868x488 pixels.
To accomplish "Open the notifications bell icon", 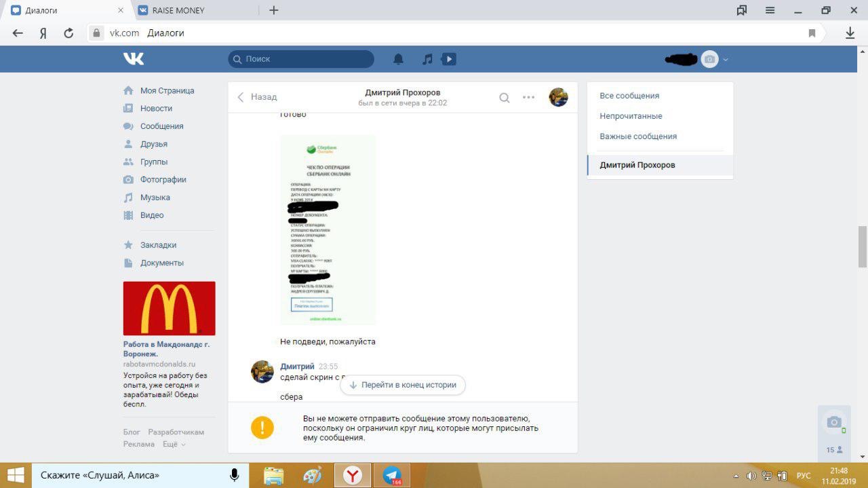I will 399,59.
